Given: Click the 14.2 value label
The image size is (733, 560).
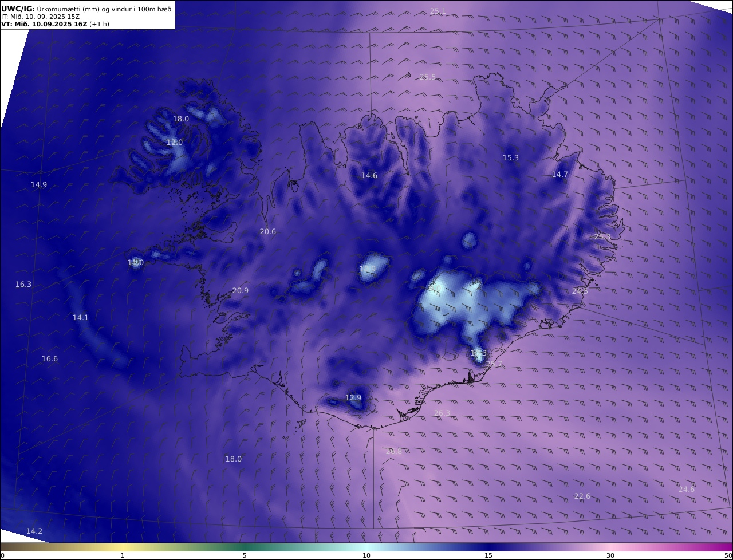Looking at the screenshot, I should (34, 531).
